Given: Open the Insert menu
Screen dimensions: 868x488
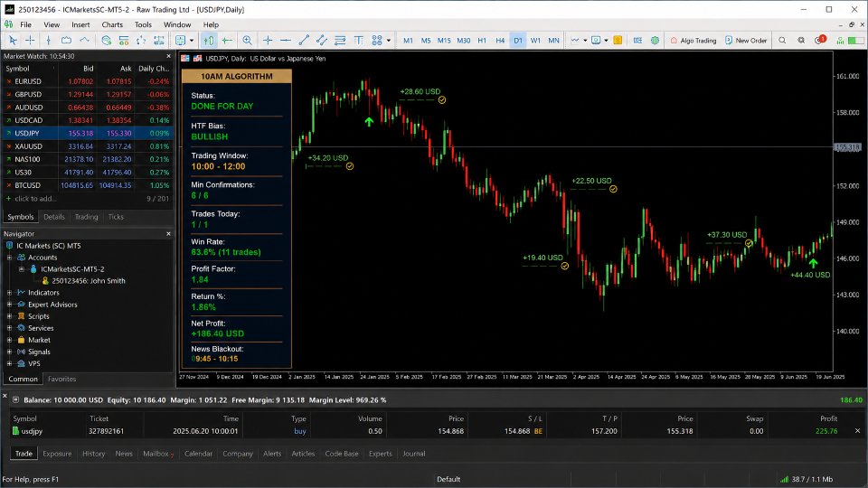Looking at the screenshot, I should [x=80, y=24].
